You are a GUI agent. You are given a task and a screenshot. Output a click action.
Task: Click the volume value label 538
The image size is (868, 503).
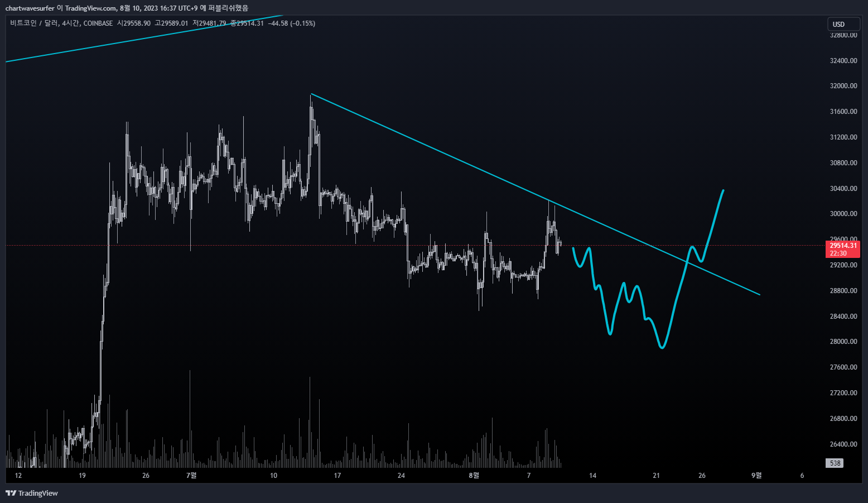835,463
